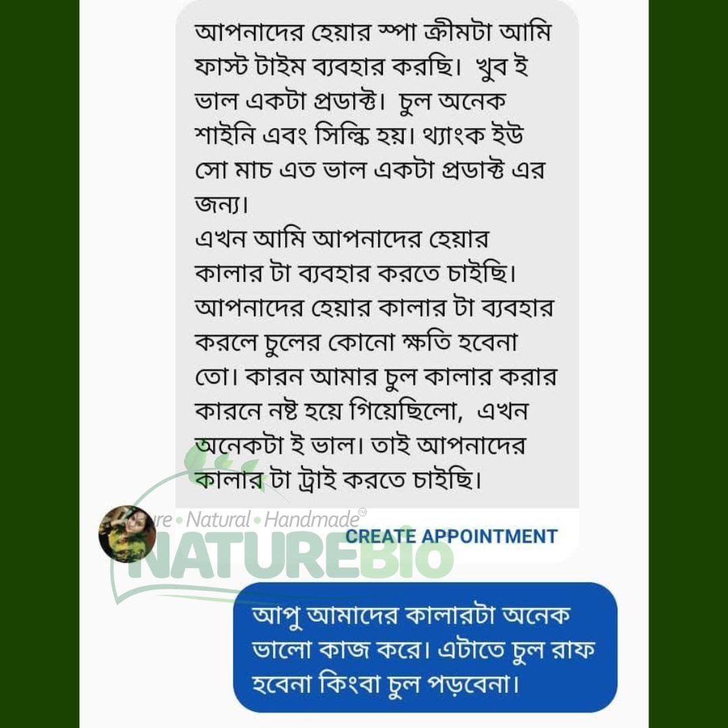Click first line 'আপনাদের হেয়ার স্পা ক্রীমটা আমি'
Viewport: 728px width, 728px height.
coord(373,32)
